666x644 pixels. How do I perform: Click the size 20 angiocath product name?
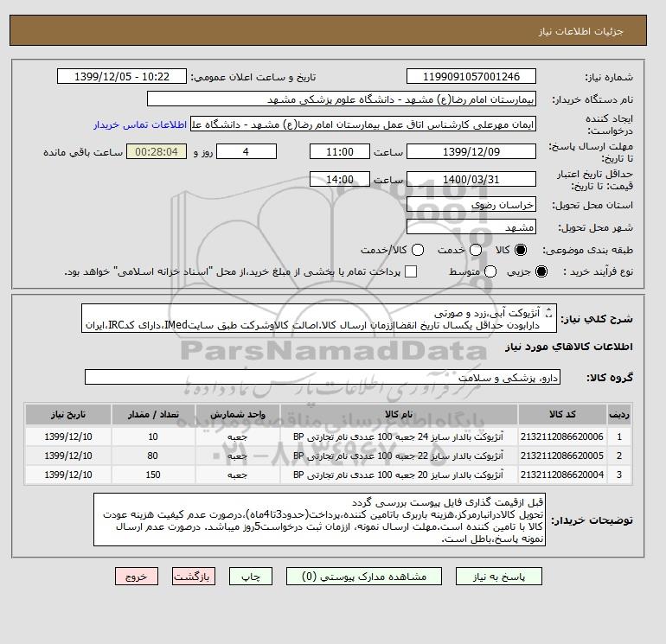pos(398,475)
